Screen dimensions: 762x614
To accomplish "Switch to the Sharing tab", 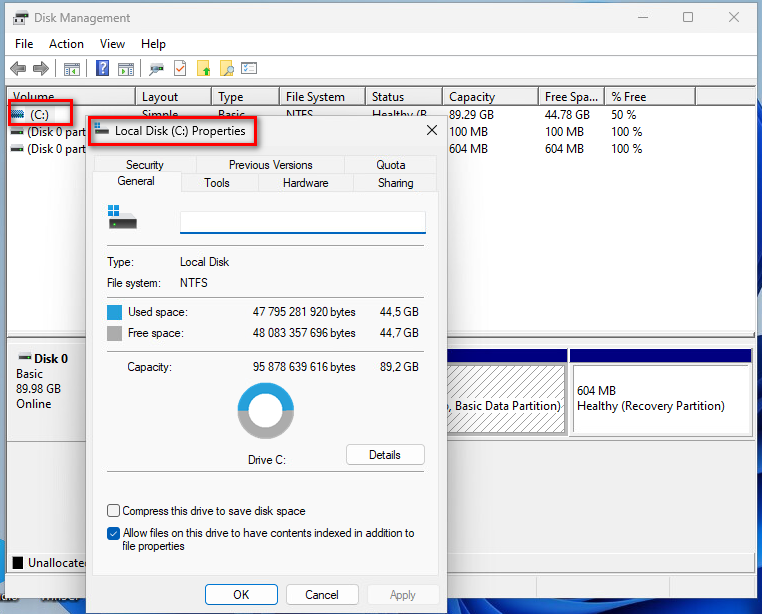I will click(396, 183).
